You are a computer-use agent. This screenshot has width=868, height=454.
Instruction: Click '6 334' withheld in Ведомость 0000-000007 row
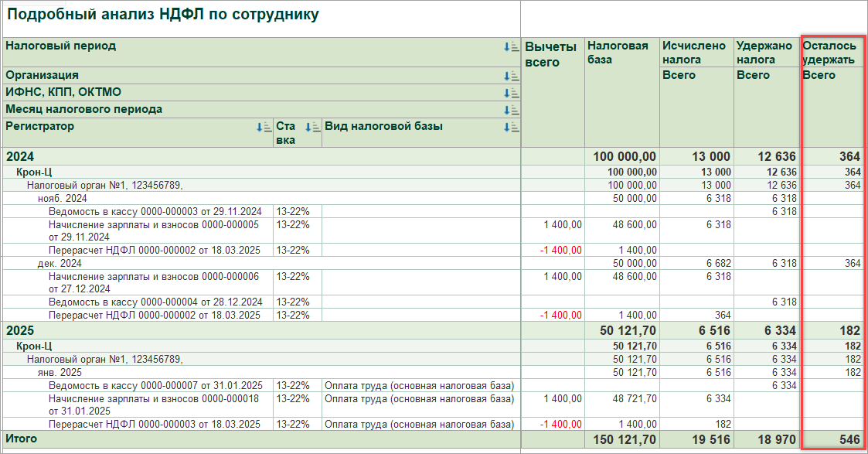[785, 386]
